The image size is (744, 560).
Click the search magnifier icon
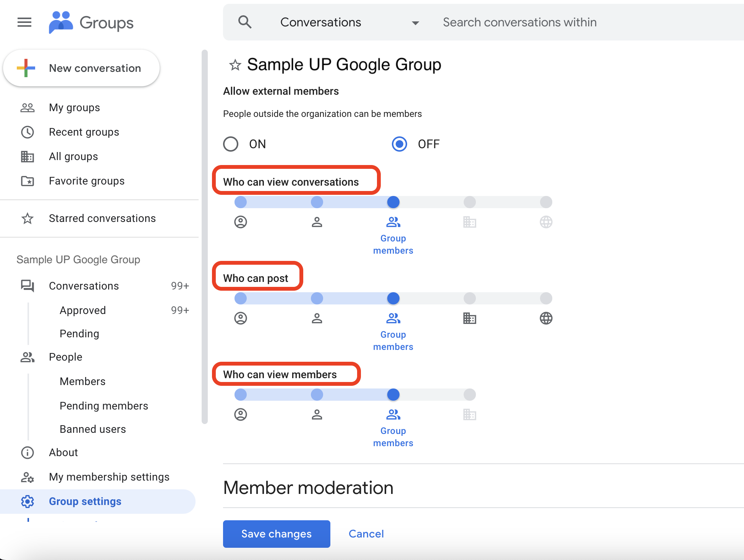point(245,22)
